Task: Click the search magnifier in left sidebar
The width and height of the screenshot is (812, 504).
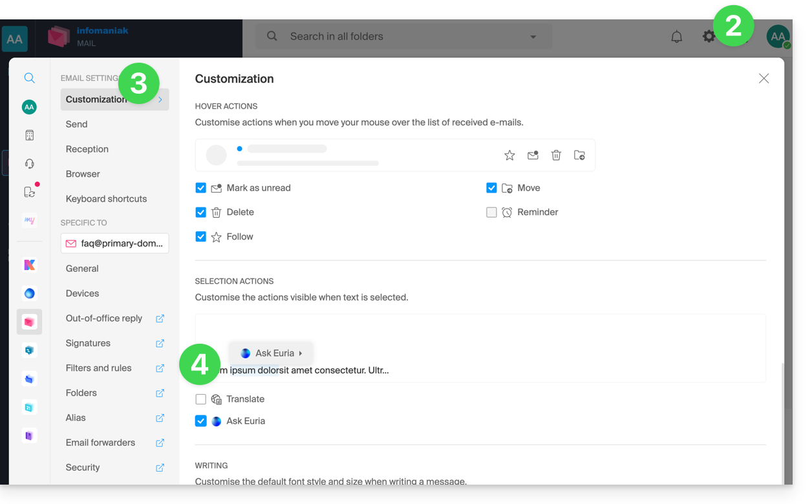Action: tap(29, 78)
